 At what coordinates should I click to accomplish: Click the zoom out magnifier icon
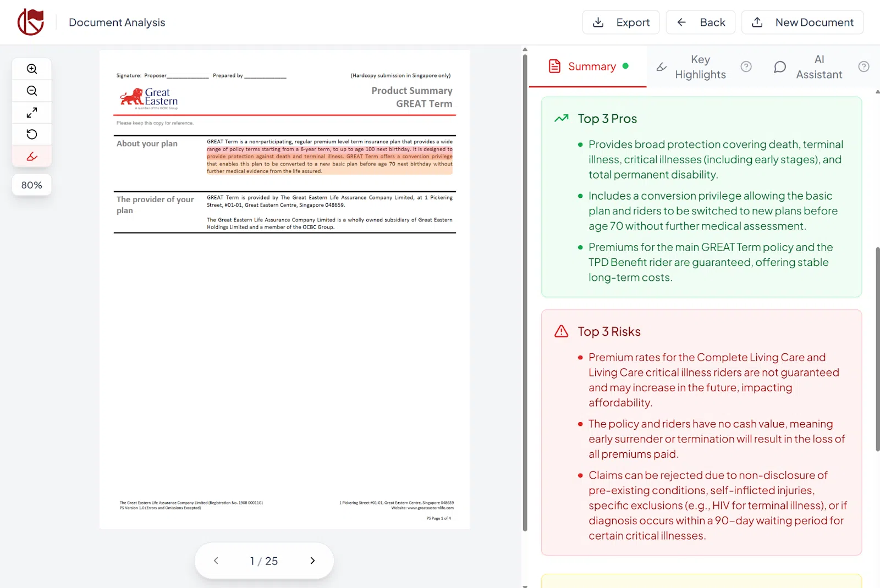(x=32, y=91)
